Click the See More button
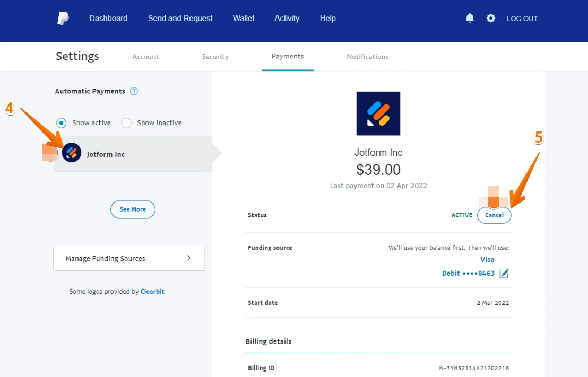This screenshot has height=377, width=588. [133, 209]
